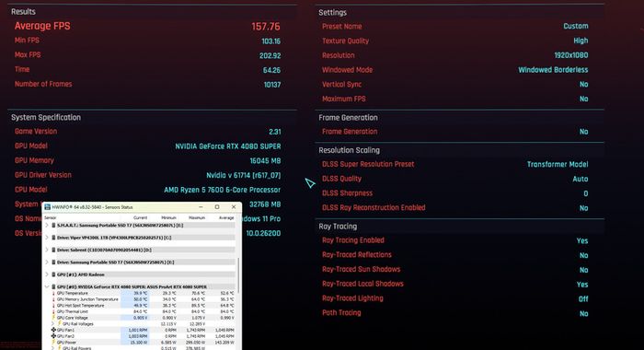Click the Sensor column header in HWiNFO
The image size is (644, 350).
click(x=50, y=217)
